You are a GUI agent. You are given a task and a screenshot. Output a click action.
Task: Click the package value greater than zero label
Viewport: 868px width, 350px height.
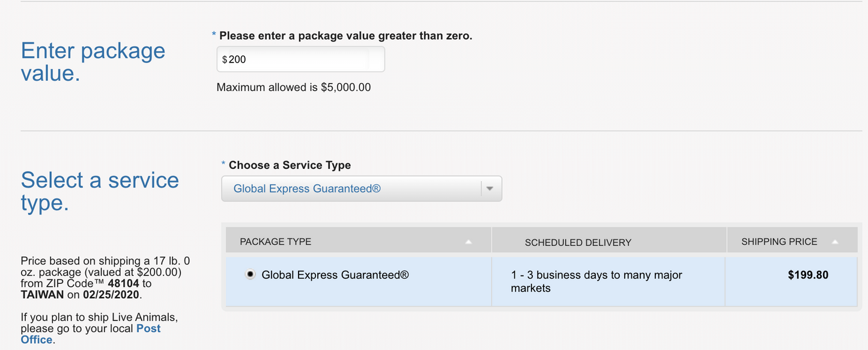click(345, 36)
